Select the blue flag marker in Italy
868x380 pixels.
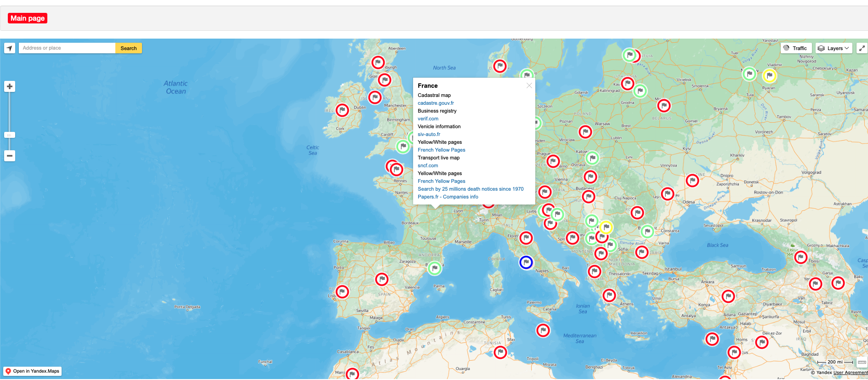coord(526,262)
